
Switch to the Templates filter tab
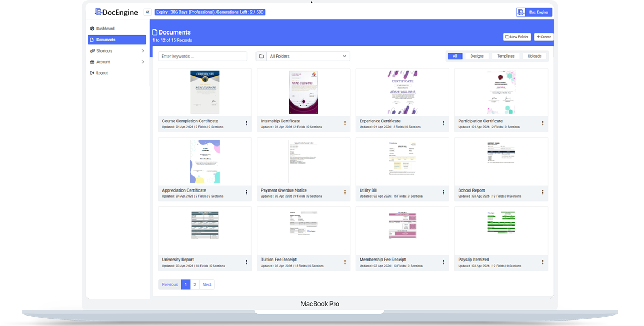click(x=505, y=56)
